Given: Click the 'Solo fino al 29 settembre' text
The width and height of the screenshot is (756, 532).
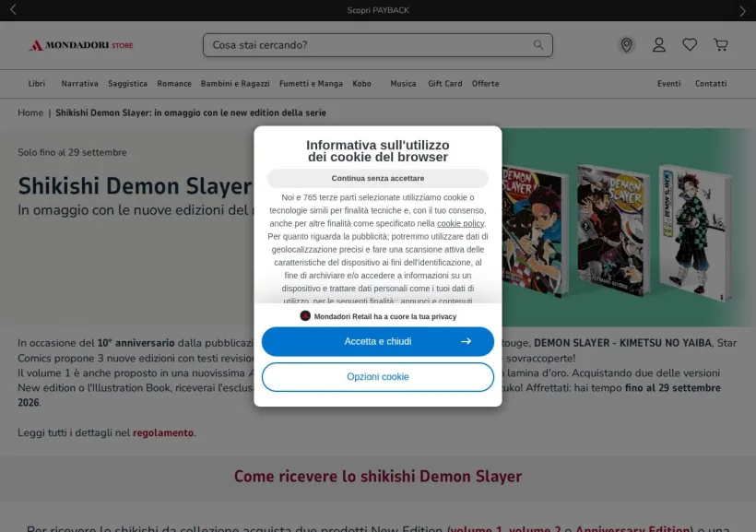Looking at the screenshot, I should point(72,152).
